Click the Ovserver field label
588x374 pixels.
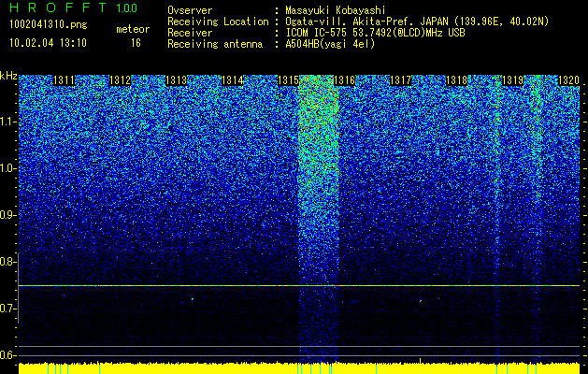tap(190, 10)
